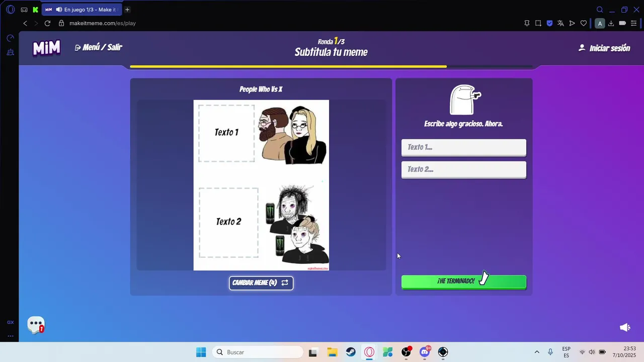Open browser downloads

click(x=611, y=23)
